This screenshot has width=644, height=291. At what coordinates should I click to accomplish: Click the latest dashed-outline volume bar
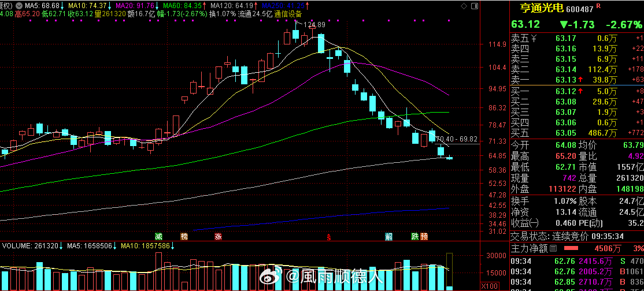[450, 272]
